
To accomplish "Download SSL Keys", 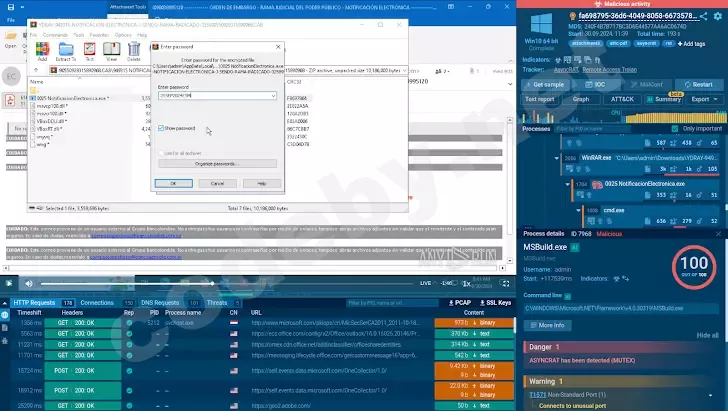I will [x=495, y=303].
